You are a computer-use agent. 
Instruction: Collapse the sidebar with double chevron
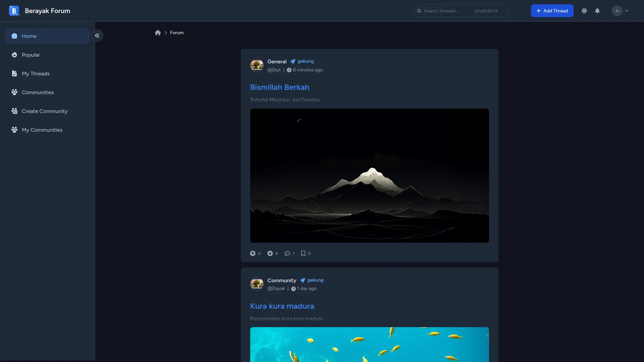click(x=97, y=36)
